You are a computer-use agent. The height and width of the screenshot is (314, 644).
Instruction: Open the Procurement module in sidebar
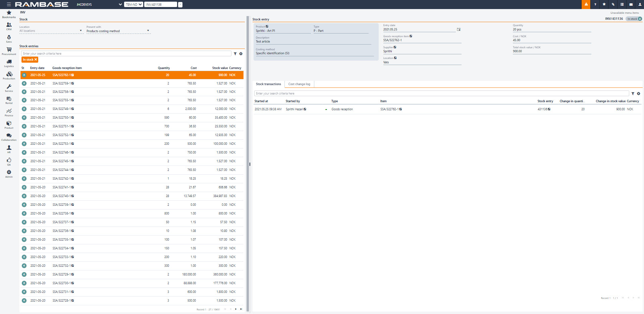tap(9, 51)
